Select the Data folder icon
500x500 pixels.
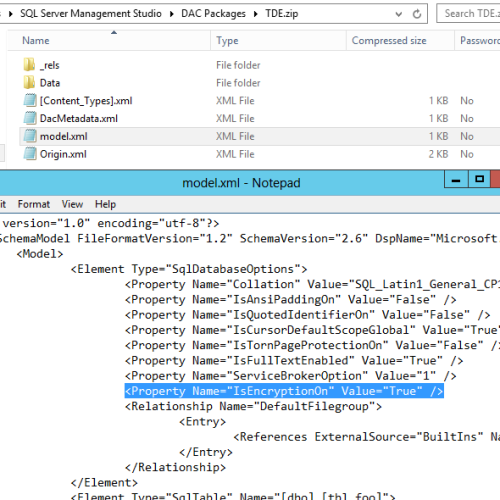click(29, 82)
